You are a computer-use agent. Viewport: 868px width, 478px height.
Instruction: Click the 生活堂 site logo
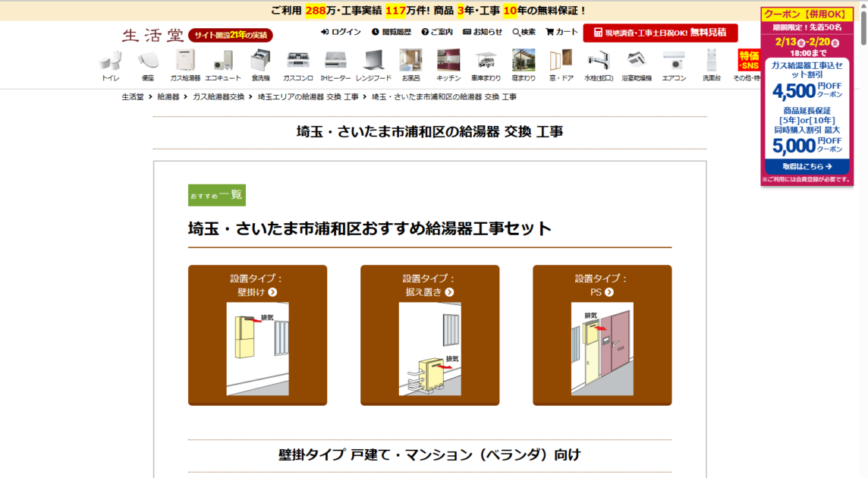[153, 35]
